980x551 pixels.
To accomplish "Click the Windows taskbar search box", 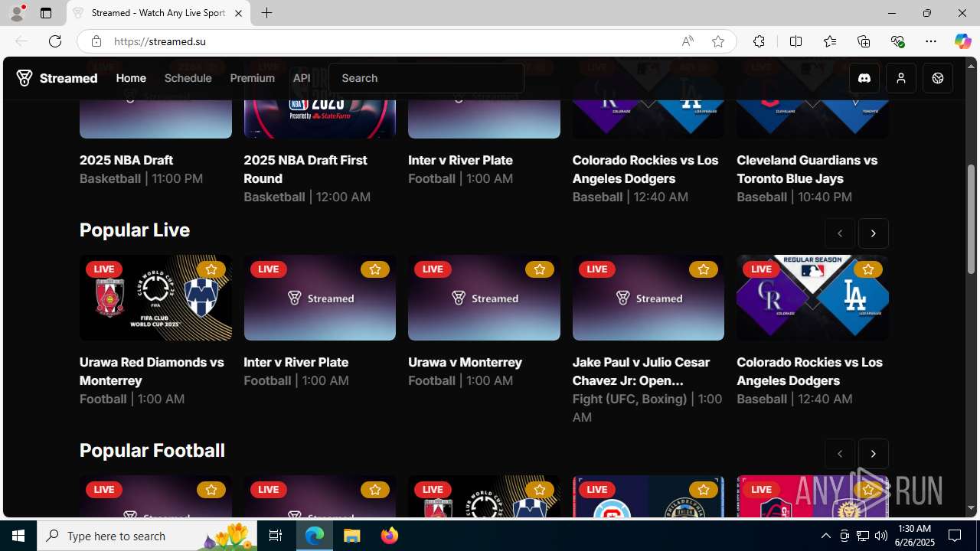I will pos(149,536).
